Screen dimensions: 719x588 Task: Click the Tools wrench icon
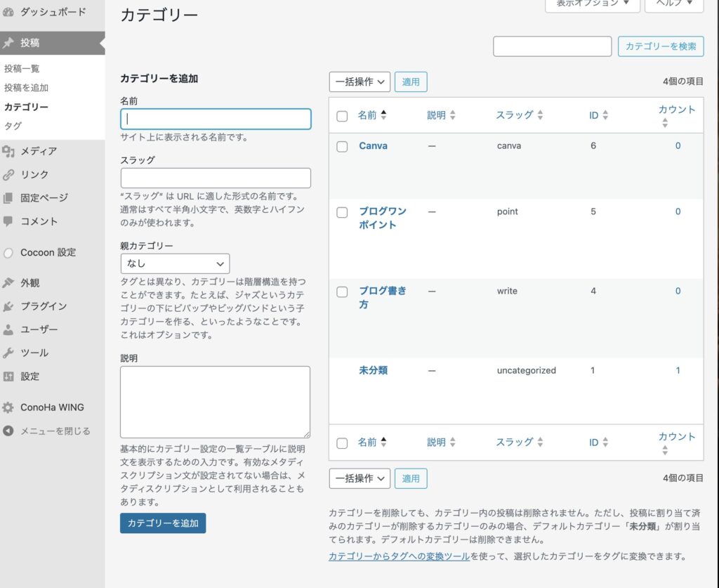click(x=8, y=353)
